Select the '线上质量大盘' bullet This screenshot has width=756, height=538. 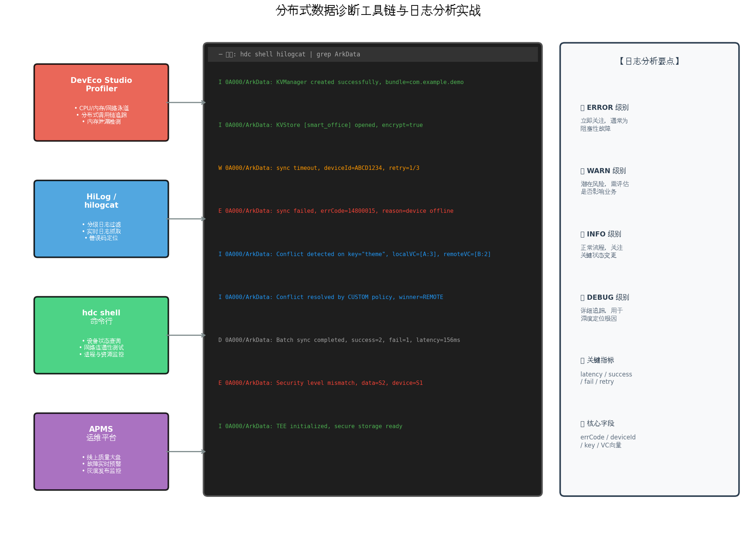tap(101, 457)
